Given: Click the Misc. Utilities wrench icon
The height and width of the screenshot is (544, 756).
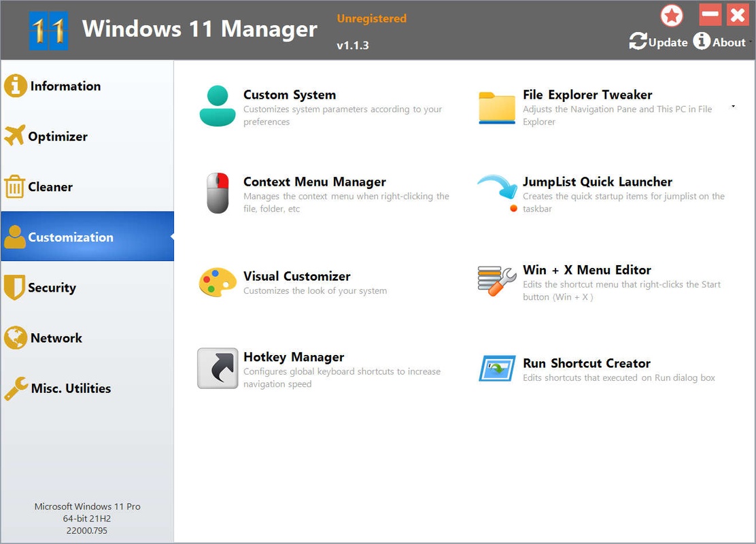Looking at the screenshot, I should [16, 388].
